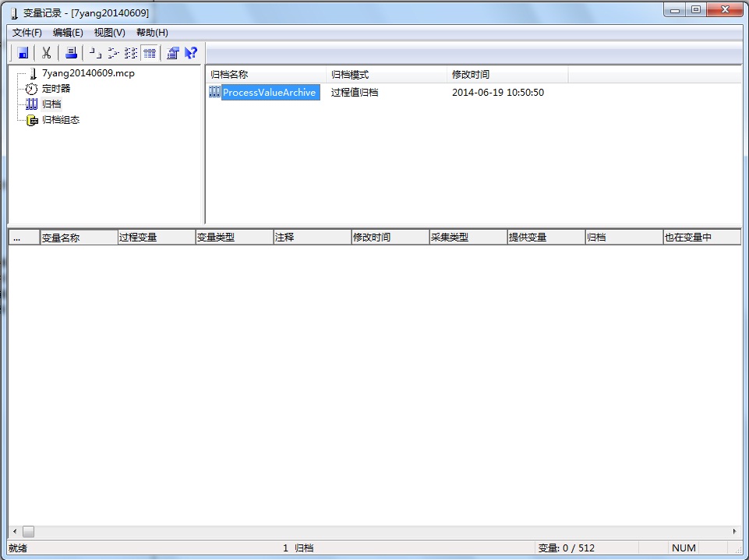The image size is (749, 560).
Task: Switch to small icons view
Action: pyautogui.click(x=113, y=53)
